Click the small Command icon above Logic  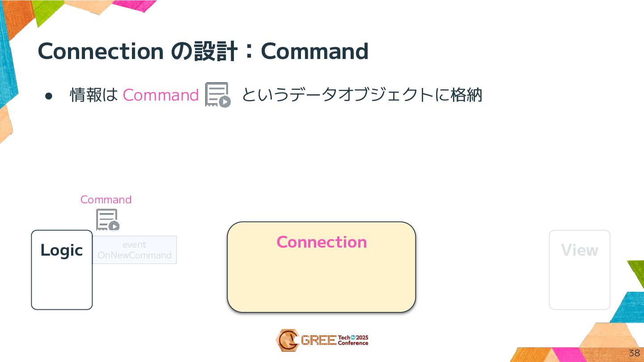107,220
